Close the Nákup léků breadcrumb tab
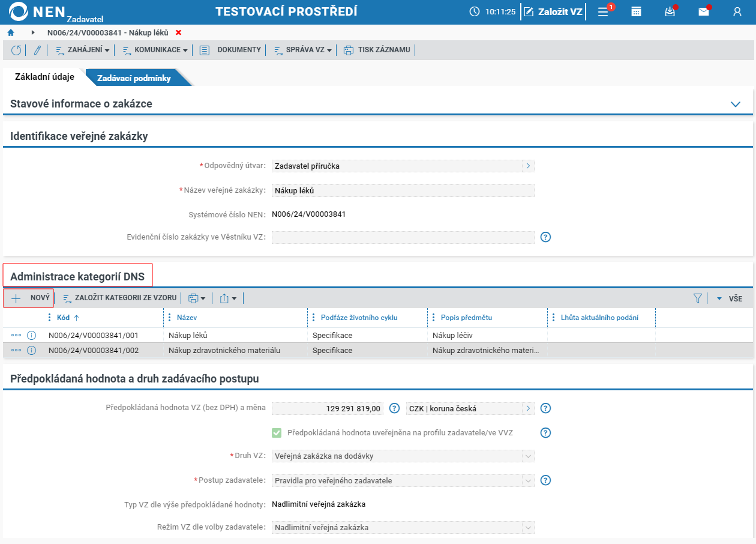The image size is (756, 544). click(178, 32)
